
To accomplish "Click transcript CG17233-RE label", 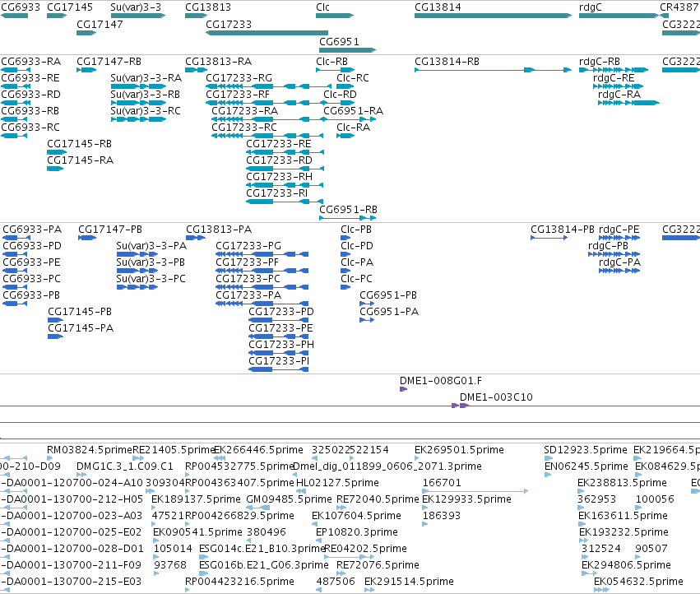I will click(279, 144).
